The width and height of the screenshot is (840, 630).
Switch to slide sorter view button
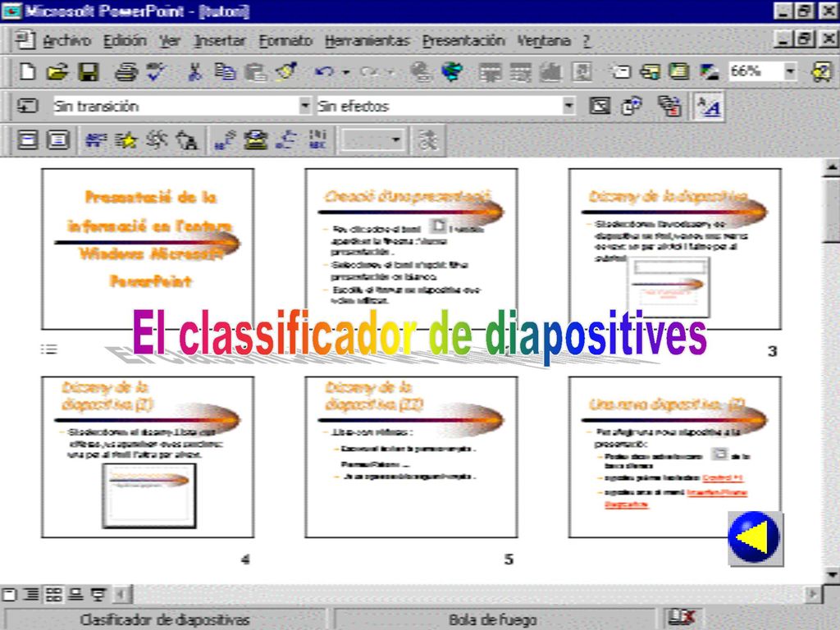[53, 594]
